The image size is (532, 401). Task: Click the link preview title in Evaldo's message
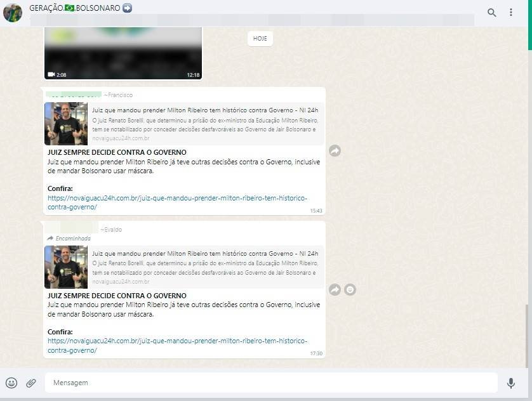pyautogui.click(x=205, y=254)
